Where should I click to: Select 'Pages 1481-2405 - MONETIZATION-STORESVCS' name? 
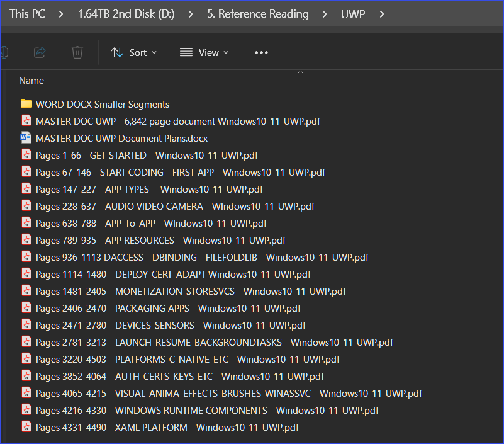click(191, 292)
